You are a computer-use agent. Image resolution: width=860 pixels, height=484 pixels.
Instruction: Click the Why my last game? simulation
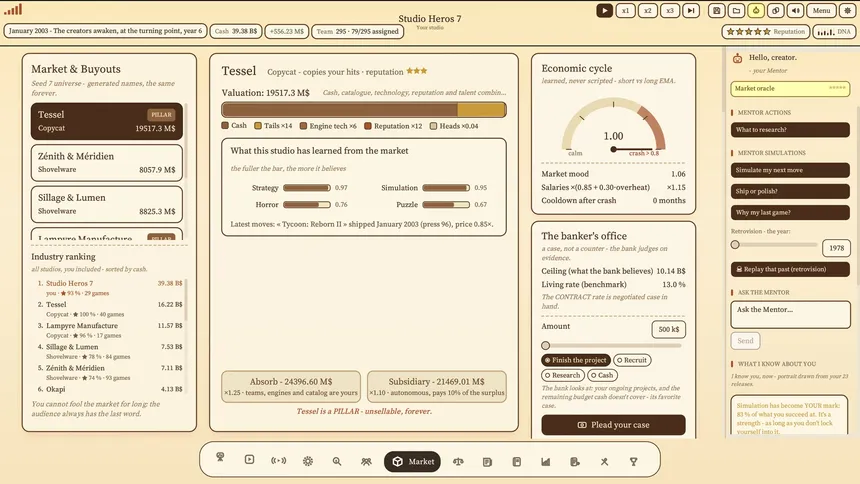tap(790, 212)
